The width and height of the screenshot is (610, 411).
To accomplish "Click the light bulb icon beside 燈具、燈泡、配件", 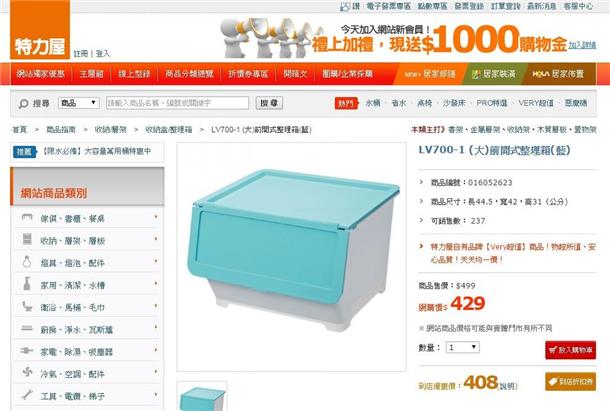I will (x=27, y=262).
